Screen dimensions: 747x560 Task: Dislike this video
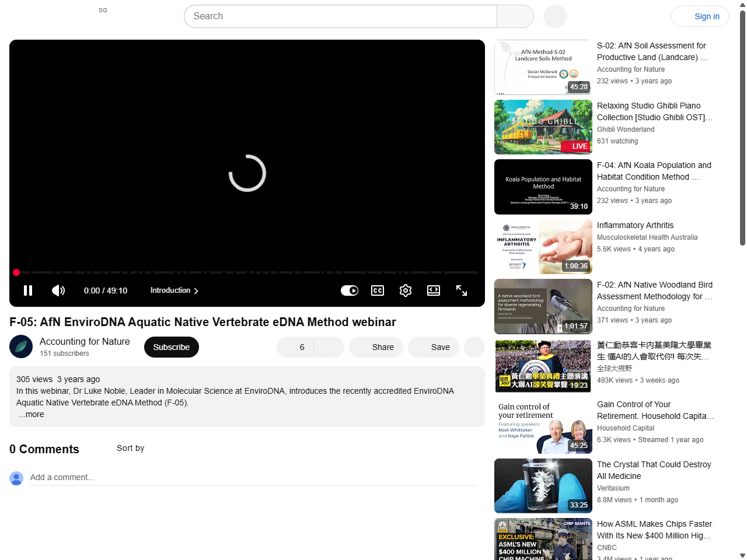click(329, 347)
